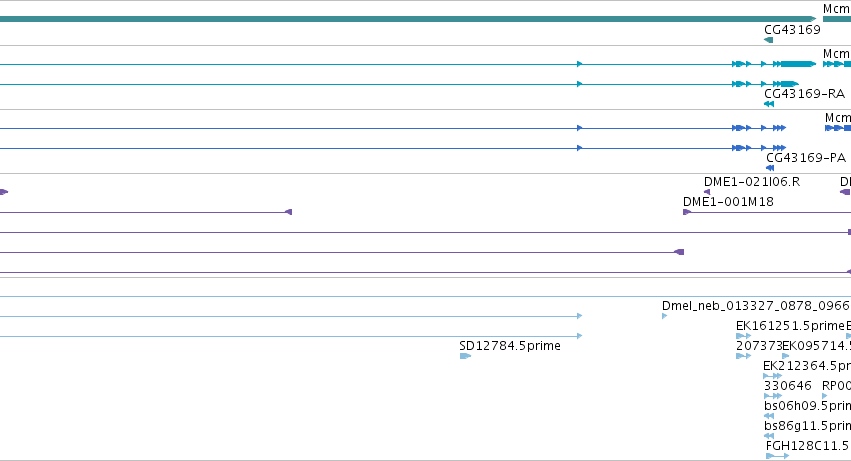Select the 330646 feature label
Viewport: 851px width, 461px height.
[788, 386]
